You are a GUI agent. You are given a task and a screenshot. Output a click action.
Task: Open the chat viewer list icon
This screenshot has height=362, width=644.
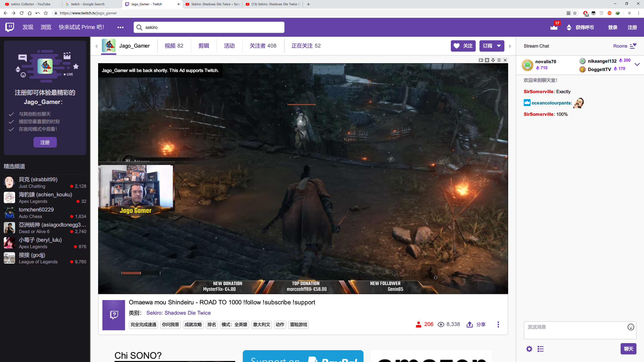(541, 349)
